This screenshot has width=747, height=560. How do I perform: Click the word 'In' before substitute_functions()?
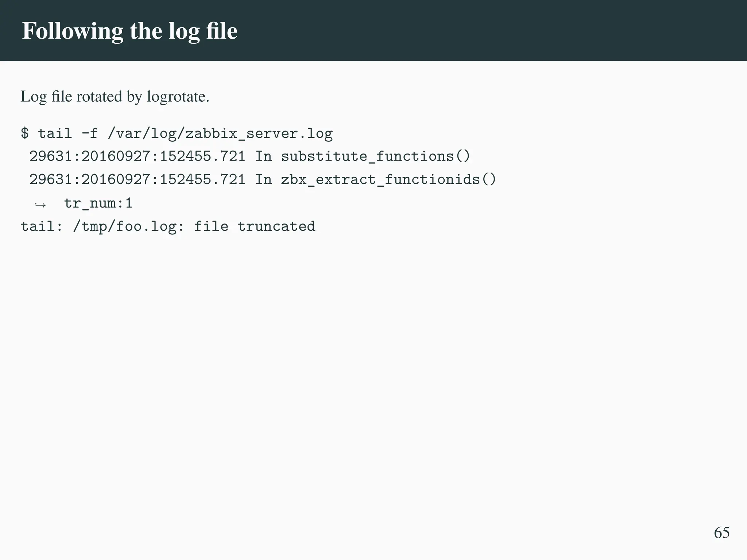click(263, 156)
